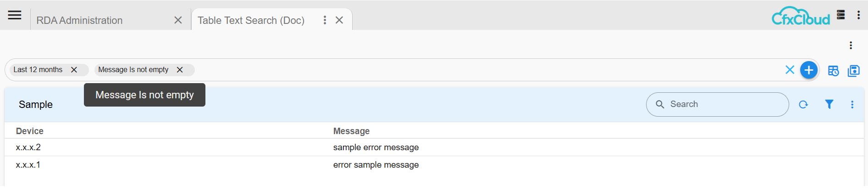Screen dimensions: 868x192
Task: Open the server stack icon next to the logo
Action: 840,15
